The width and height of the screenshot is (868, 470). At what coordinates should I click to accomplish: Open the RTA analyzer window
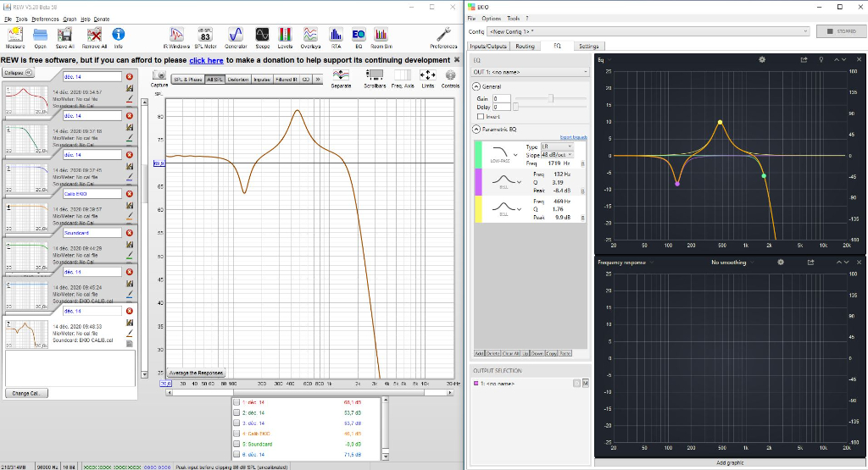pos(336,34)
